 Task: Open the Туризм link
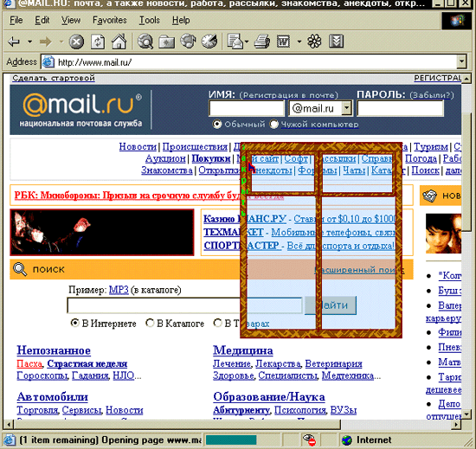point(431,147)
